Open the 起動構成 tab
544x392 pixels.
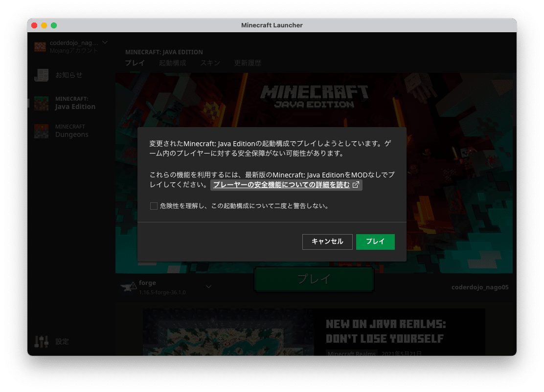(172, 63)
